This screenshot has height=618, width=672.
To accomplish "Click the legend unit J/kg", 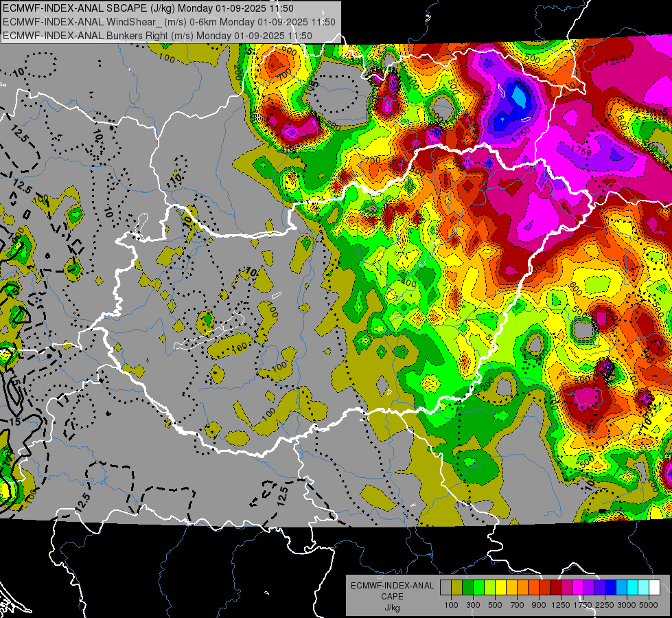I will pos(392,608).
